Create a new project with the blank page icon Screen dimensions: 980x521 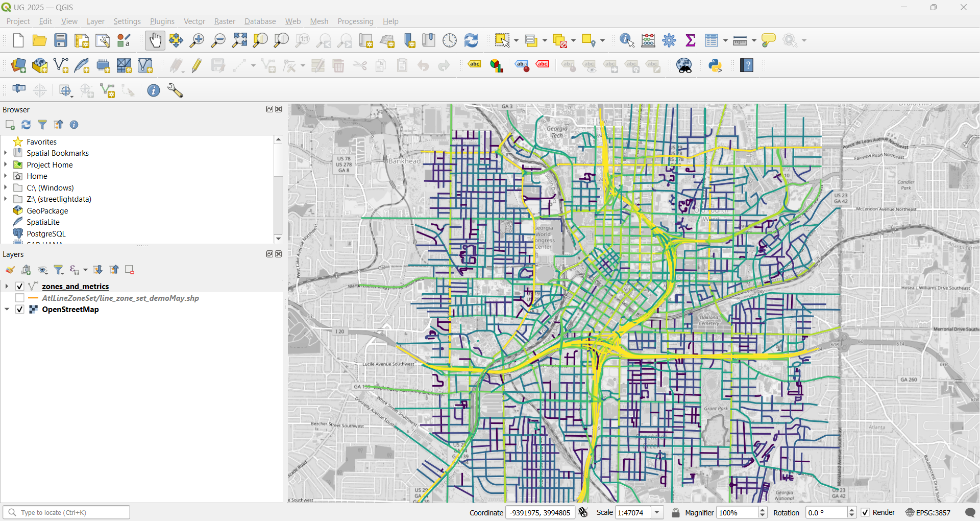tap(18, 40)
